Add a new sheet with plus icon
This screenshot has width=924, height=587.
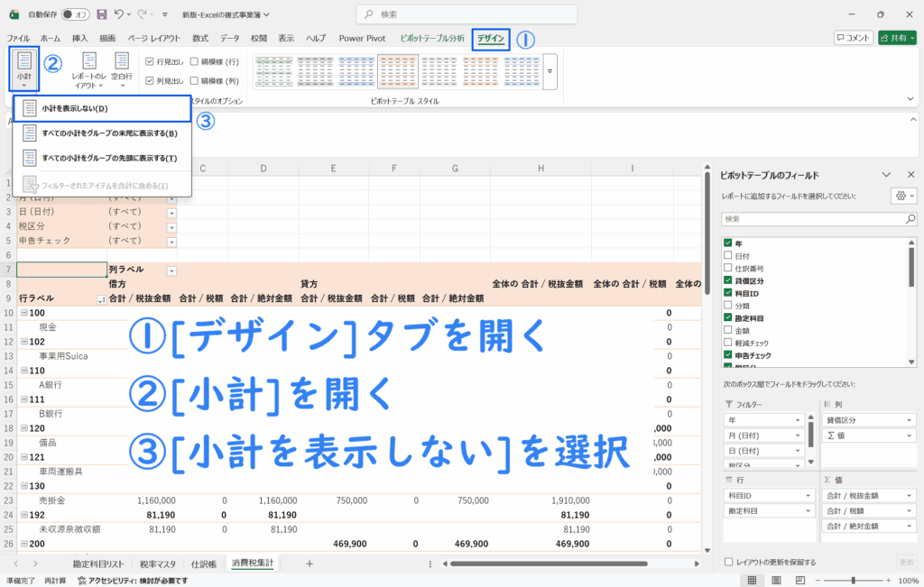tap(309, 564)
